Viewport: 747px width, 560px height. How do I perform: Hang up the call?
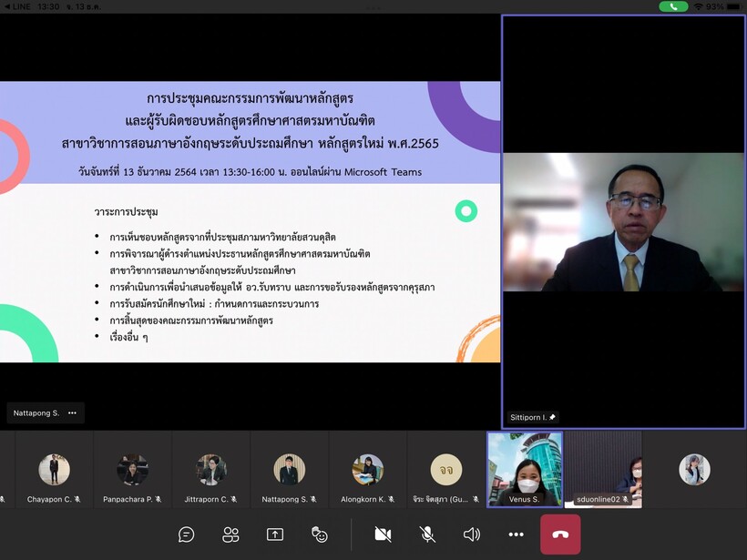tap(560, 535)
